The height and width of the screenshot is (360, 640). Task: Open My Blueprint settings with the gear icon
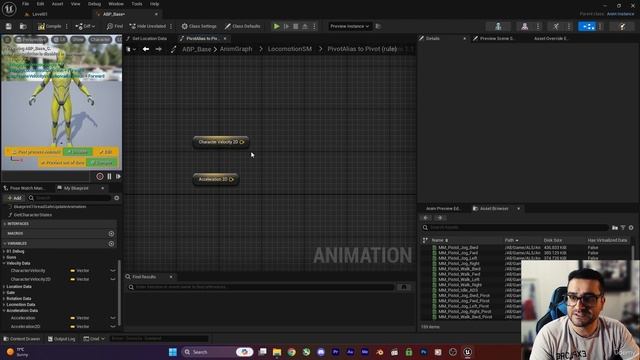[x=117, y=198]
